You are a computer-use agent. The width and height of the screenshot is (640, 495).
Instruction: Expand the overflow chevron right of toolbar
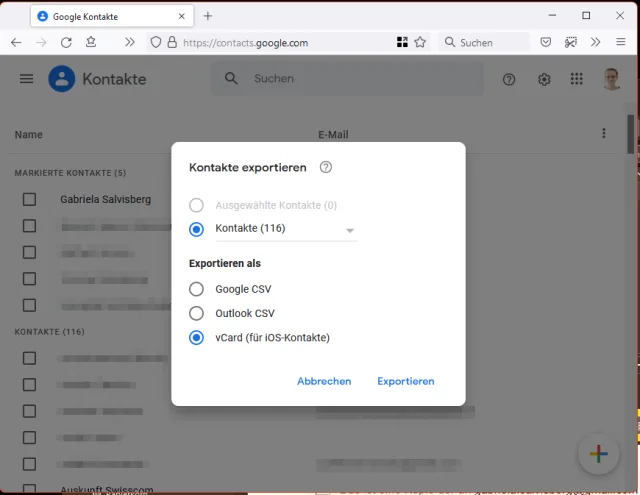tap(596, 42)
